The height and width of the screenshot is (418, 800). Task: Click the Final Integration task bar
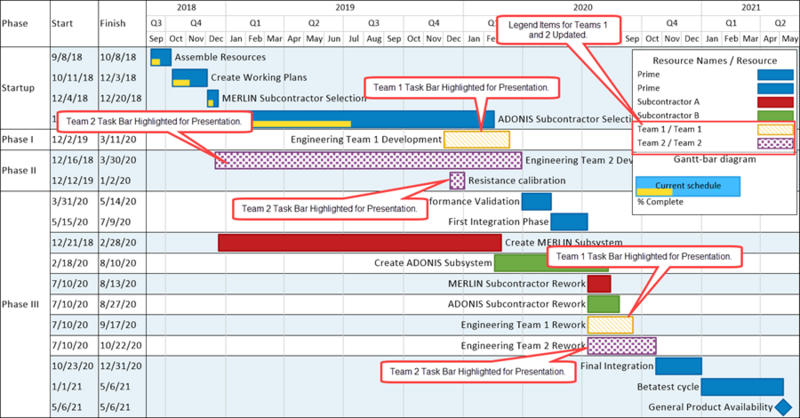coord(679,366)
